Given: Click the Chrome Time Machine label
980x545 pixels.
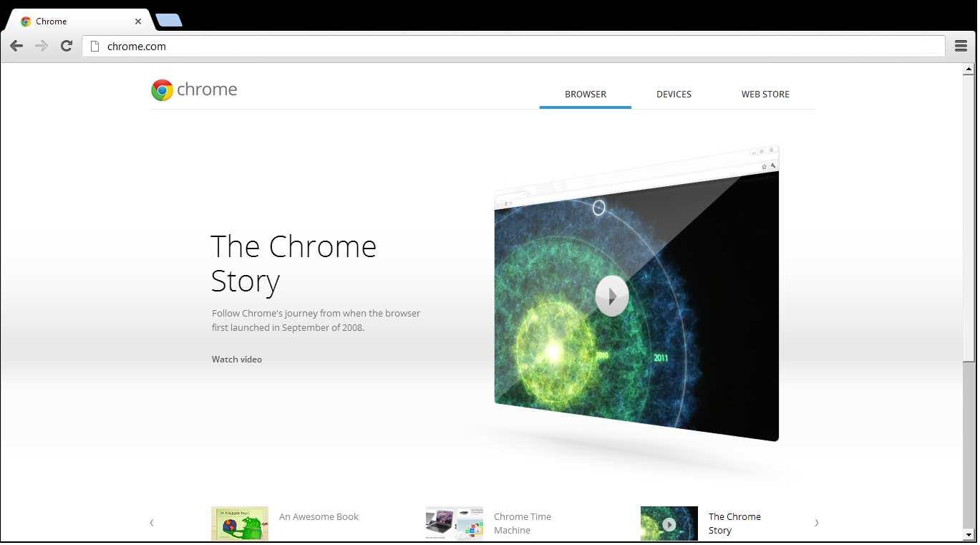Looking at the screenshot, I should (523, 524).
